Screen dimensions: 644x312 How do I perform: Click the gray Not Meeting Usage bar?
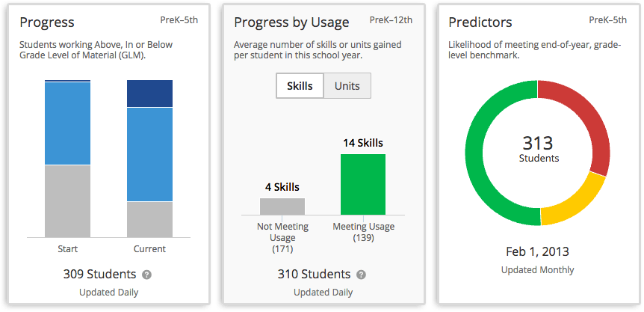[282, 207]
